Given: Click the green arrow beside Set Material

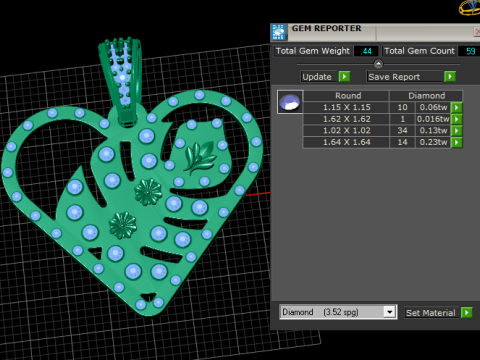Looking at the screenshot, I should [x=467, y=313].
